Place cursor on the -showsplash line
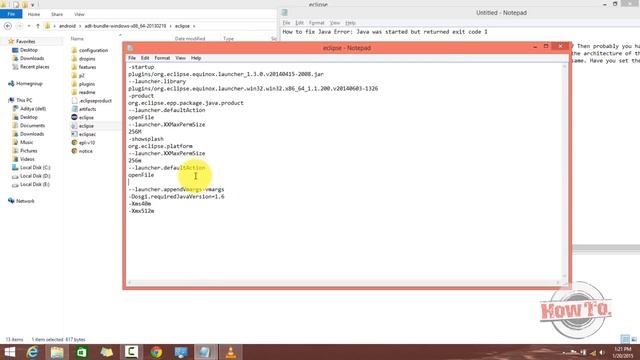Image resolution: width=640 pixels, height=360 pixels. pyautogui.click(x=146, y=139)
